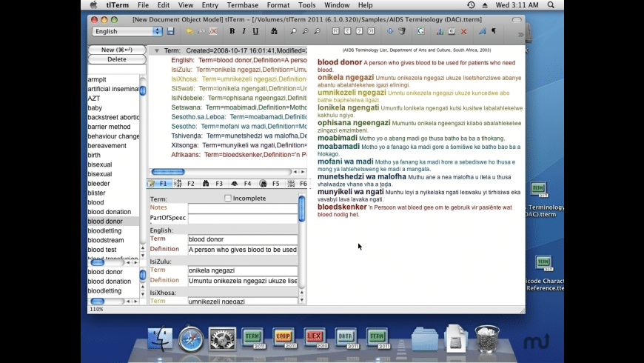
Task: Click the Underline toolbar button
Action: pyautogui.click(x=255, y=31)
